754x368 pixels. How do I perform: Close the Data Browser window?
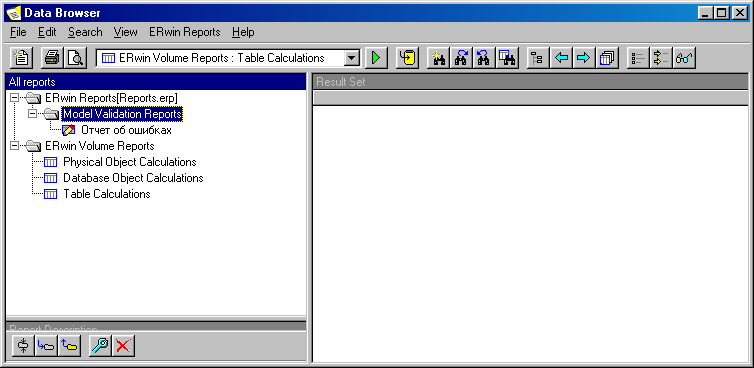[x=740, y=13]
